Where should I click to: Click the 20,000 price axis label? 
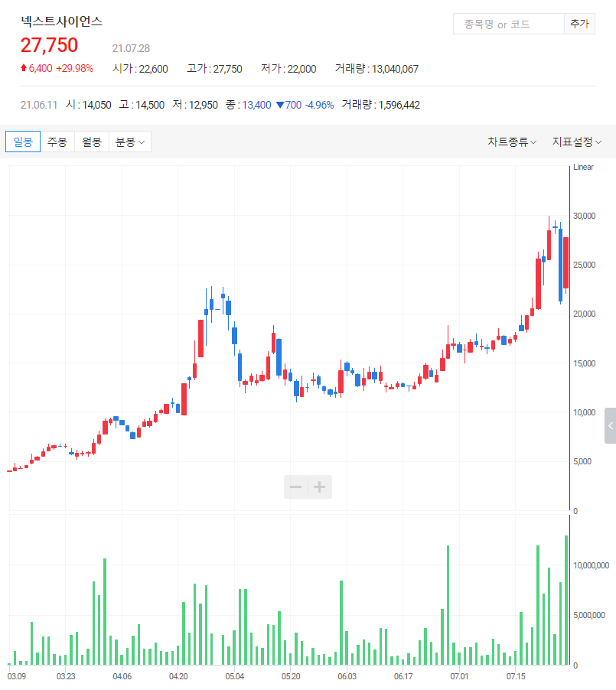584,314
